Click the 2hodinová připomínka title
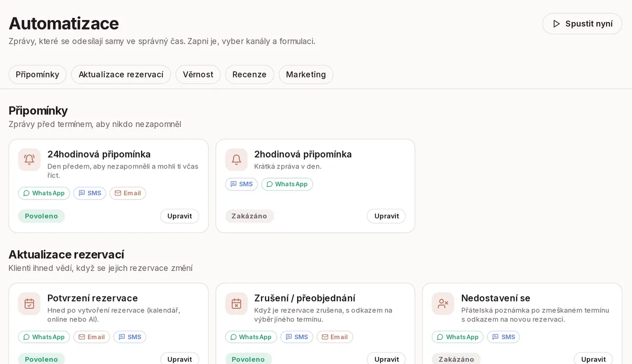 [x=303, y=154]
